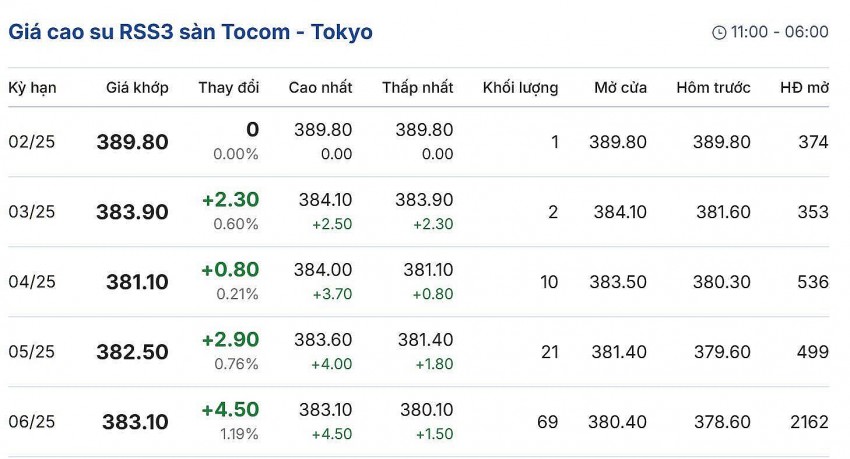Screen dimensions: 850x459
Task: Click the 11:00 - 06:00 trading hours text
Action: pos(779,32)
